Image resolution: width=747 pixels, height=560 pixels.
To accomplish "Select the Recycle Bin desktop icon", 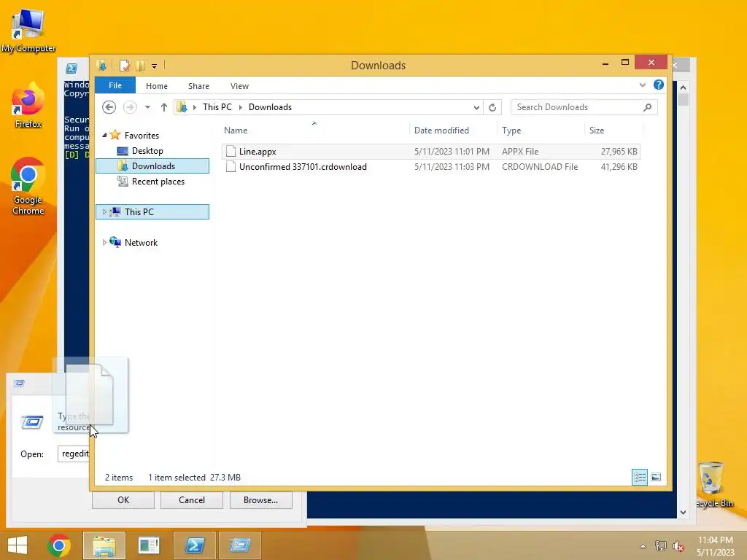I will [713, 484].
